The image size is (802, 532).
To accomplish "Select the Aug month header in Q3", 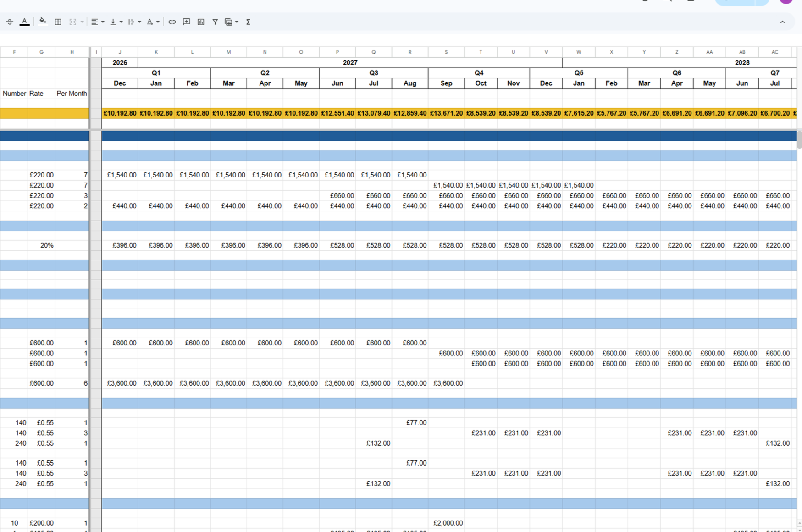I will [410, 83].
